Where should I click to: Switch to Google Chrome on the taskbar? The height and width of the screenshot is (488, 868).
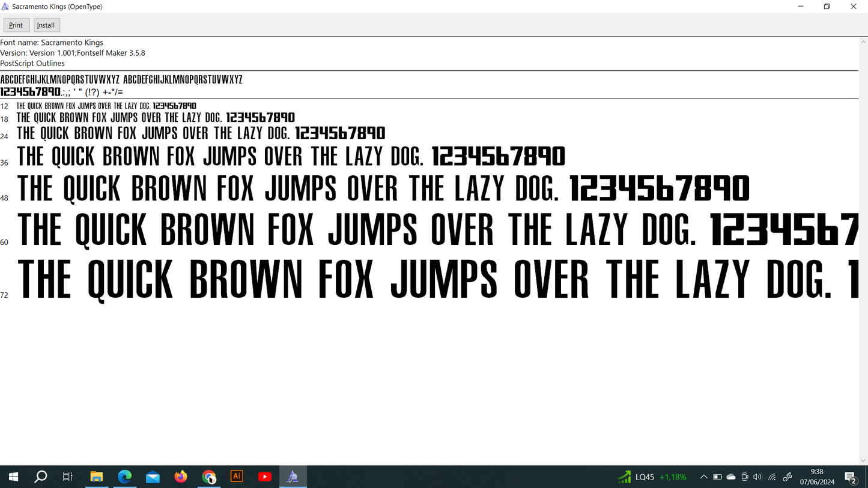coord(208,477)
